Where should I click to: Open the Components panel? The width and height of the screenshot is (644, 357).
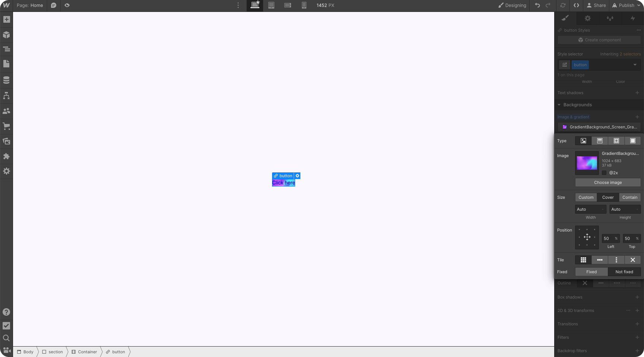pos(6,35)
